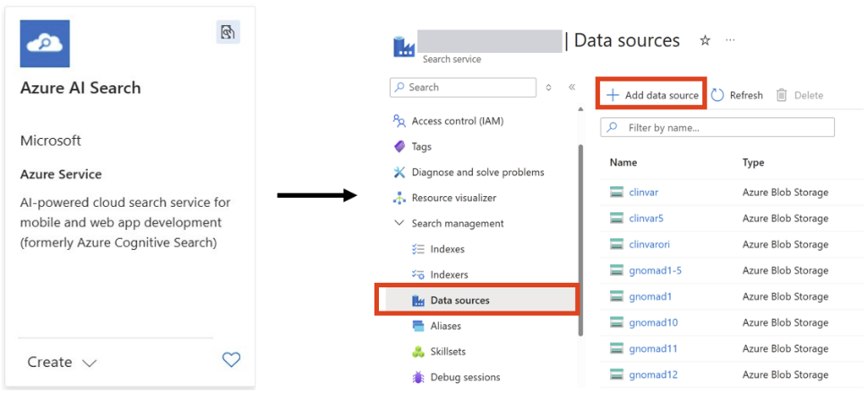This screenshot has height=393, width=868.
Task: Open Indexers under Search management
Action: coord(449,275)
